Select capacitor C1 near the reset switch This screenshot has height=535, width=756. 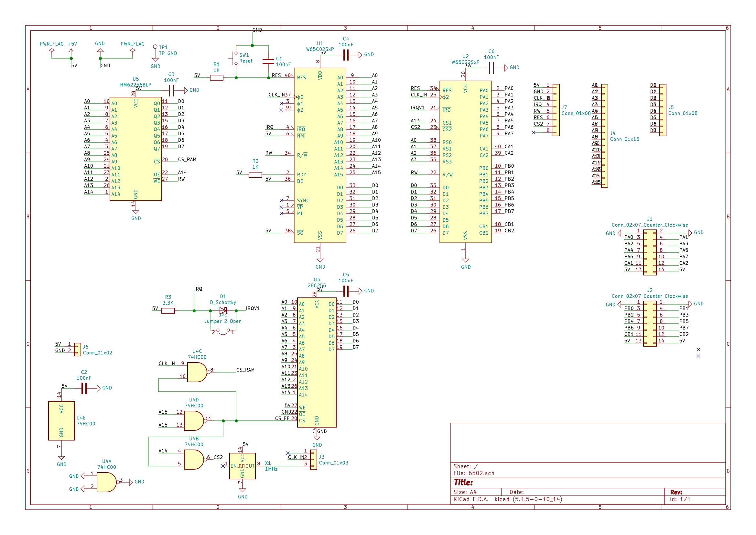point(268,61)
